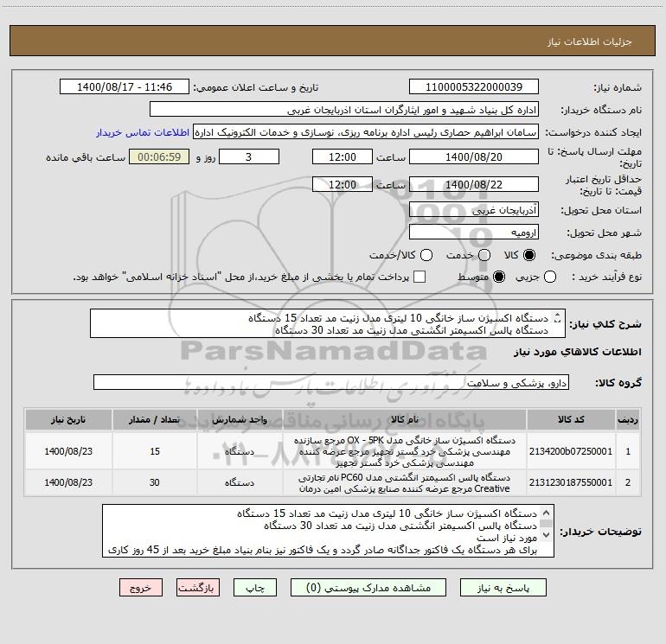The height and width of the screenshot is (644, 666).
Task: Click buyer organization name field
Action: (x=344, y=110)
